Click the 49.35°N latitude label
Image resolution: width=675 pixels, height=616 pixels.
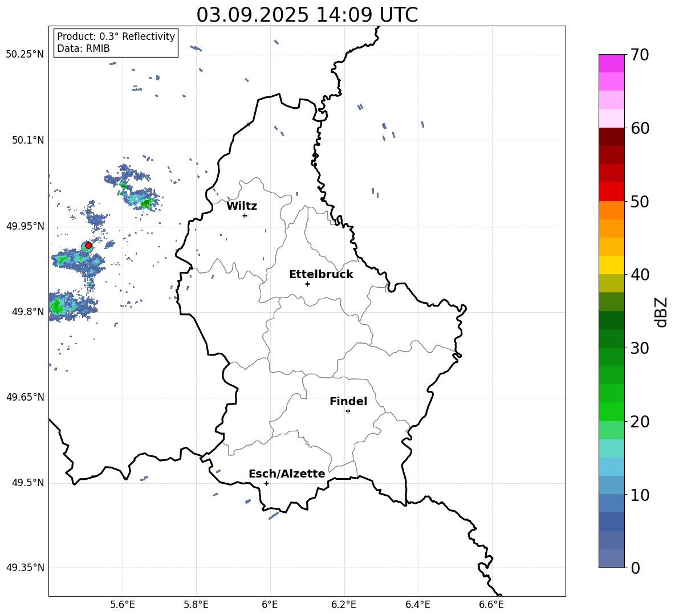pyautogui.click(x=25, y=568)
